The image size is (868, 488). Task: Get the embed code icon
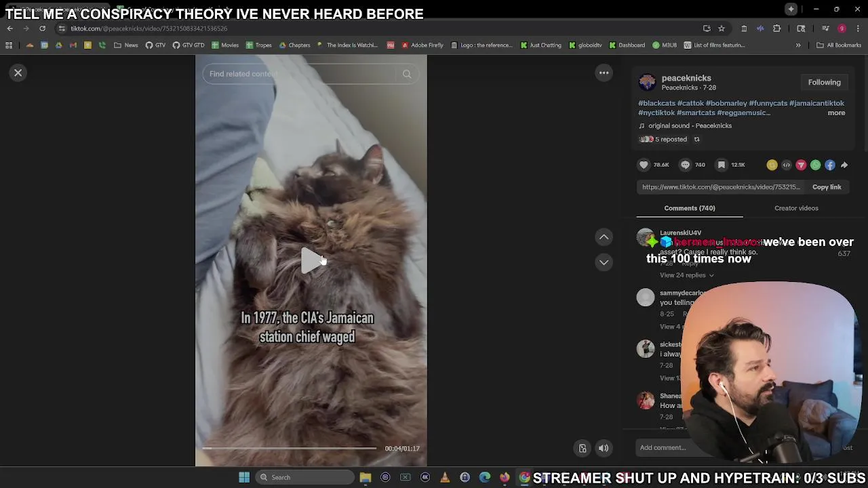coord(787,165)
